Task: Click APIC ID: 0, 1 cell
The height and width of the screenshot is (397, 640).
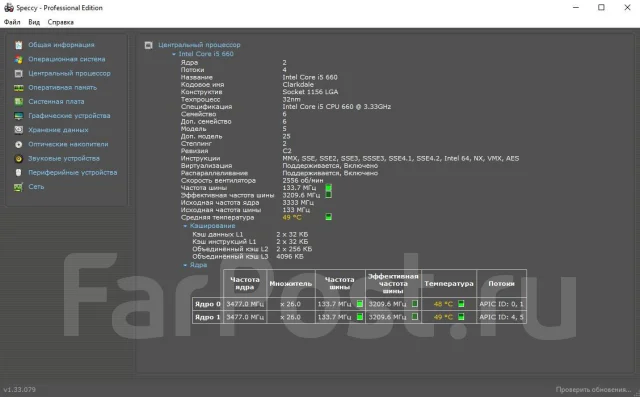Action: 501,304
